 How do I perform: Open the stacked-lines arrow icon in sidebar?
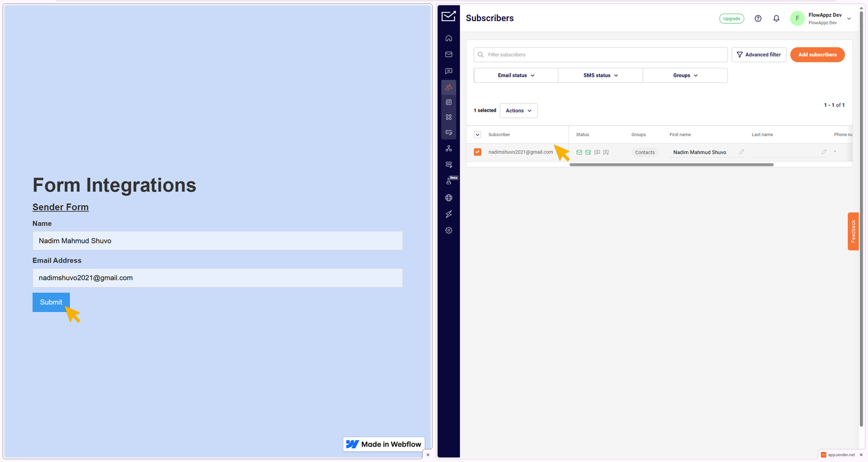click(449, 164)
